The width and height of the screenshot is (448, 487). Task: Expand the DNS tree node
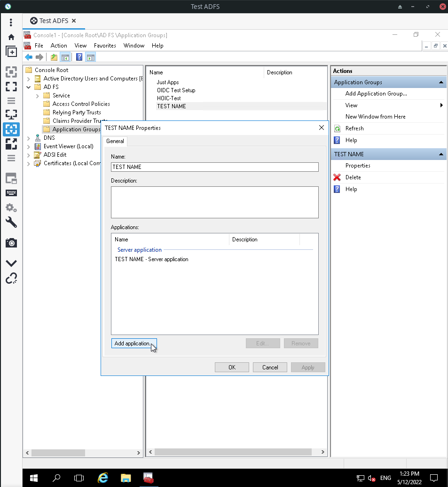click(29, 138)
